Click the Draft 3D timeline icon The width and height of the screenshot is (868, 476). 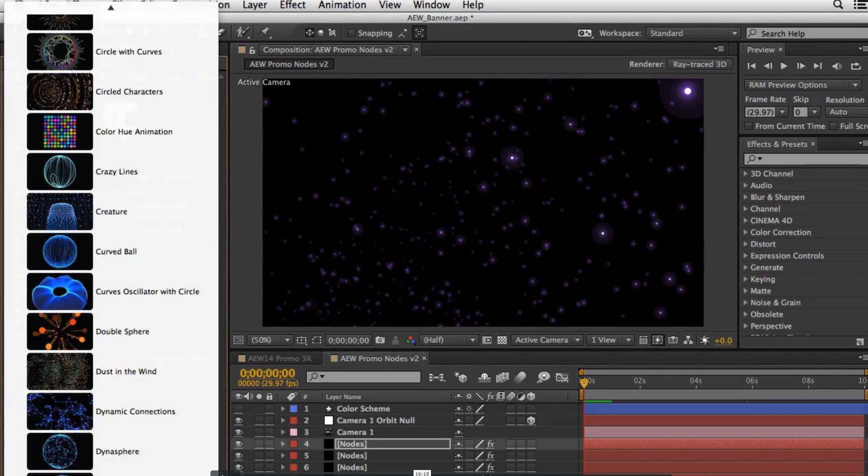tap(460, 377)
